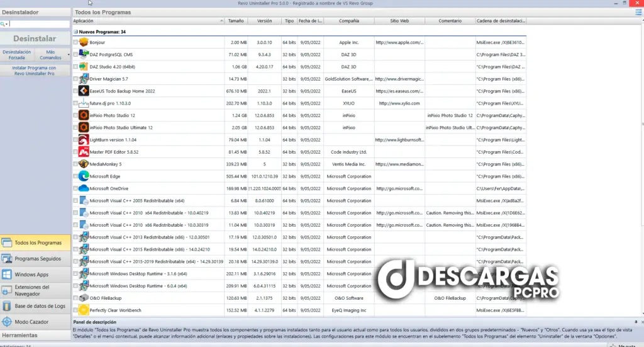Viewport: 644px width, 347px height.
Task: Click the O&O FileBackup icon
Action: click(84, 298)
